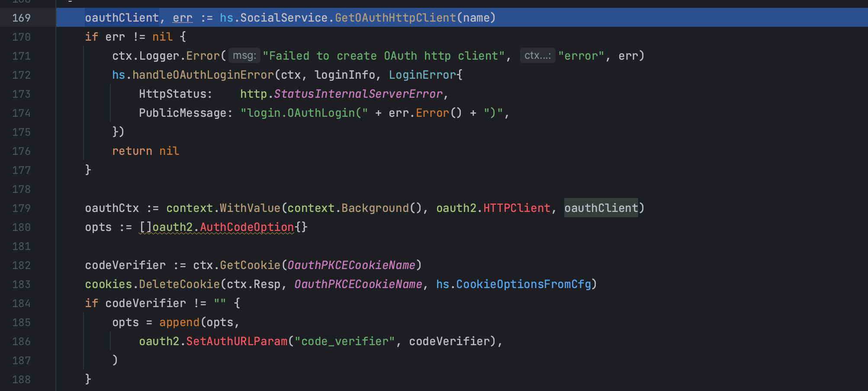Click the 'ctx...:' parameter inlay hint
Screen dimensions: 868x391
[x=537, y=55]
